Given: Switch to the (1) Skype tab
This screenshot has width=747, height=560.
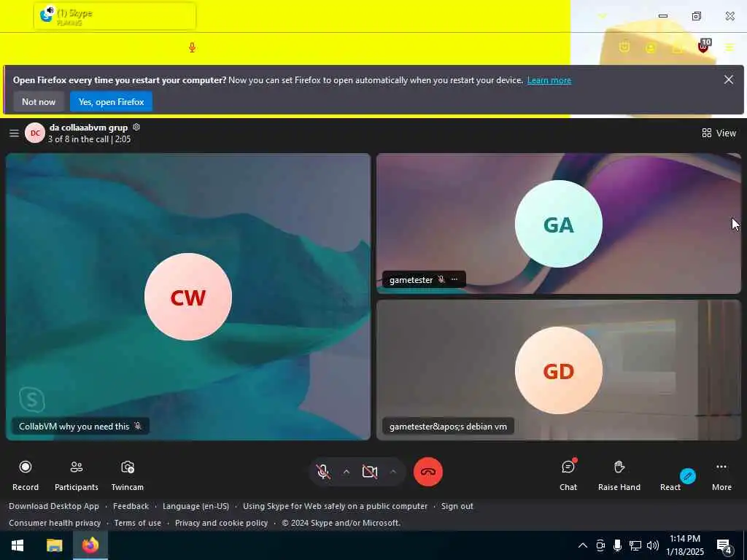Looking at the screenshot, I should tap(115, 16).
